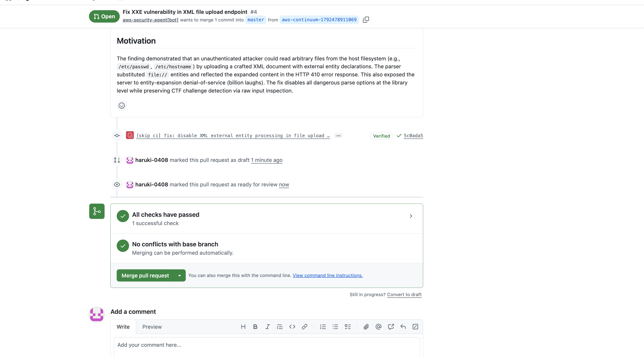Apply bold formatting in comment toolbar
This screenshot has height=357, width=644.
point(255,327)
